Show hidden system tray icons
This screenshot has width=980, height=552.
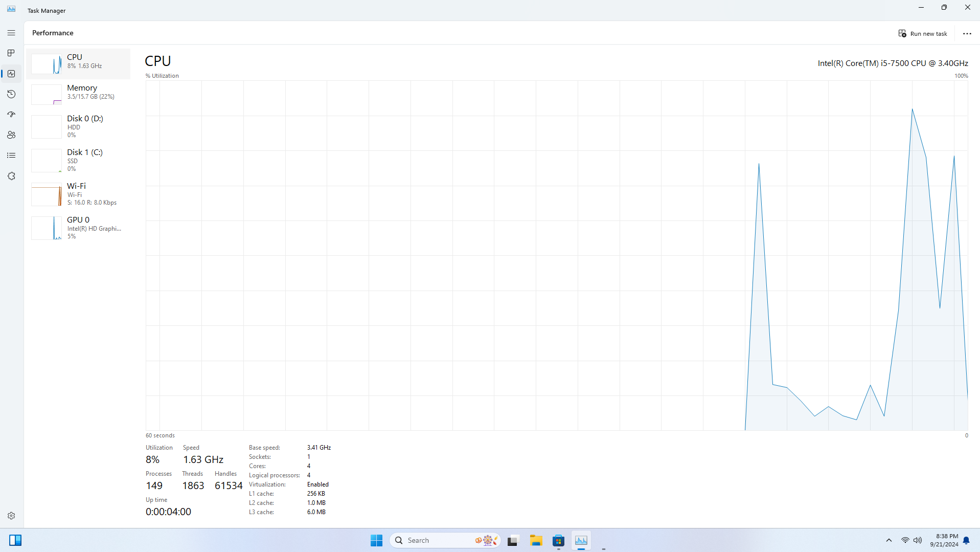889,540
